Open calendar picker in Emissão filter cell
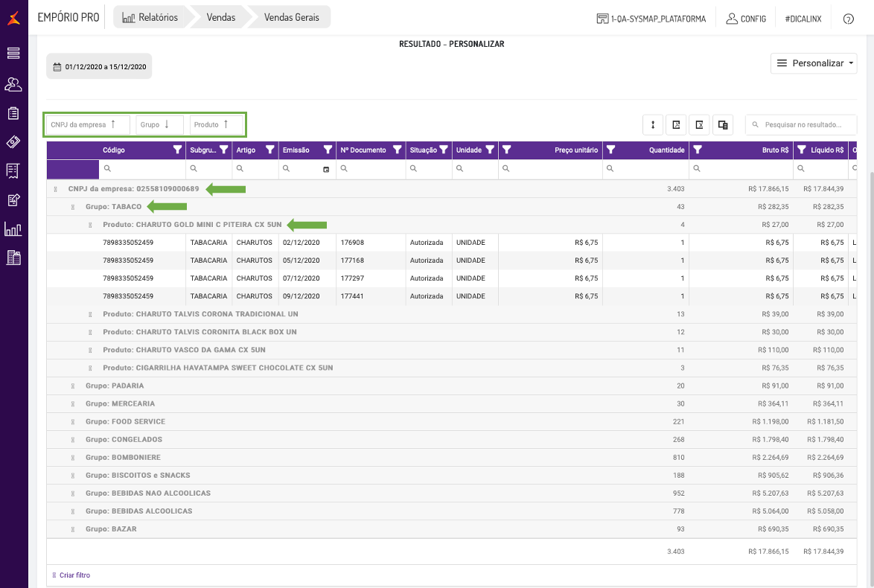 (326, 170)
